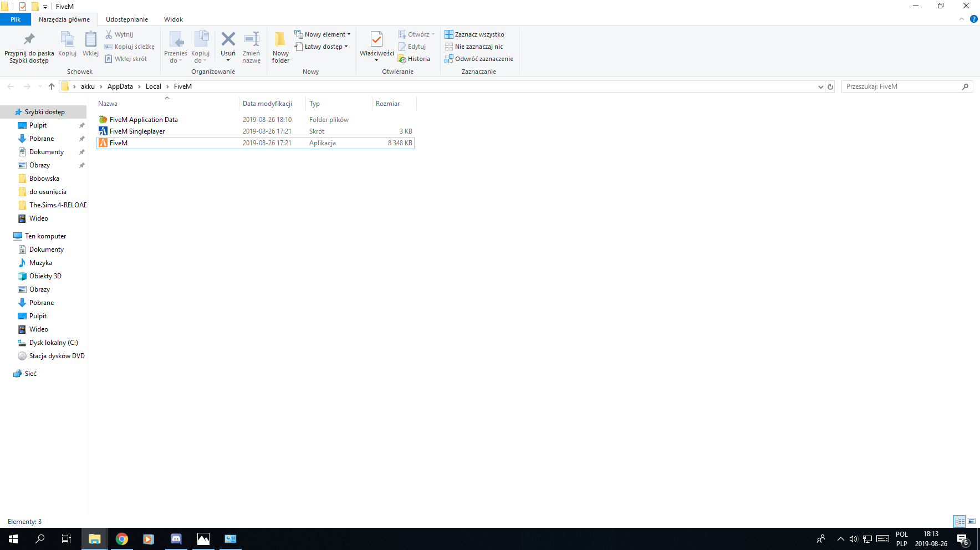Open Stacja dysków DVD
980x550 pixels.
point(57,356)
